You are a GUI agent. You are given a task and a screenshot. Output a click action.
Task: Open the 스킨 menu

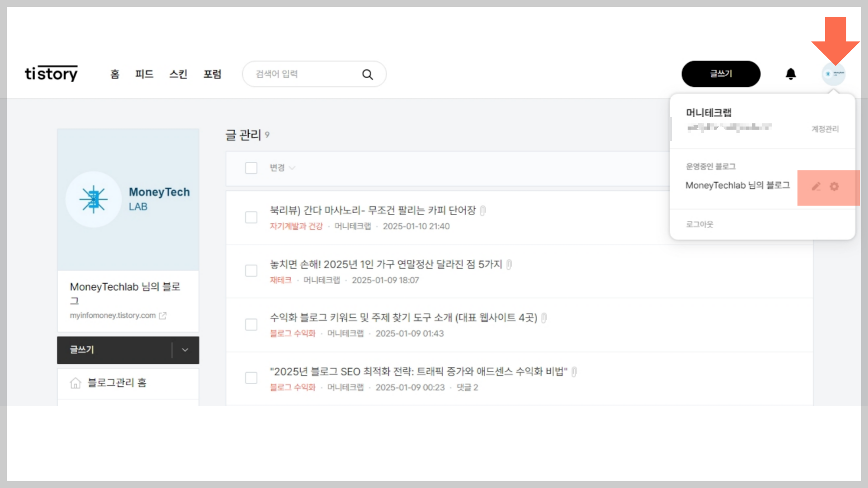[178, 74]
